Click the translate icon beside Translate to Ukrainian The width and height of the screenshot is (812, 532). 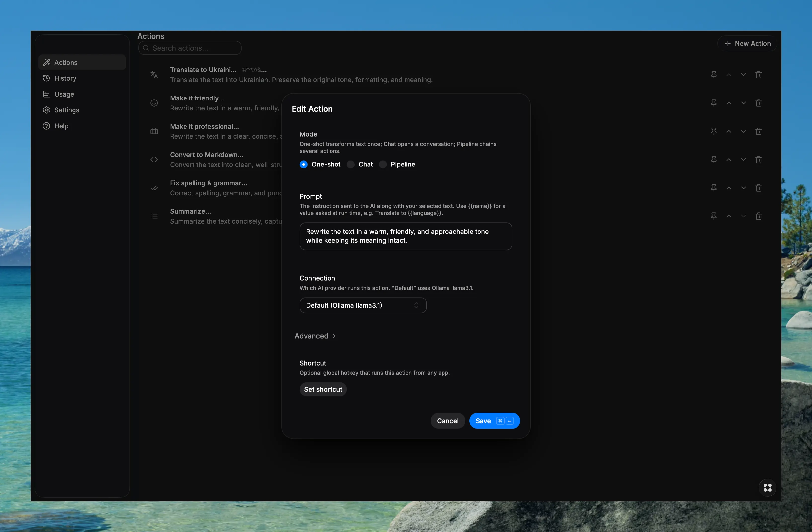(154, 75)
